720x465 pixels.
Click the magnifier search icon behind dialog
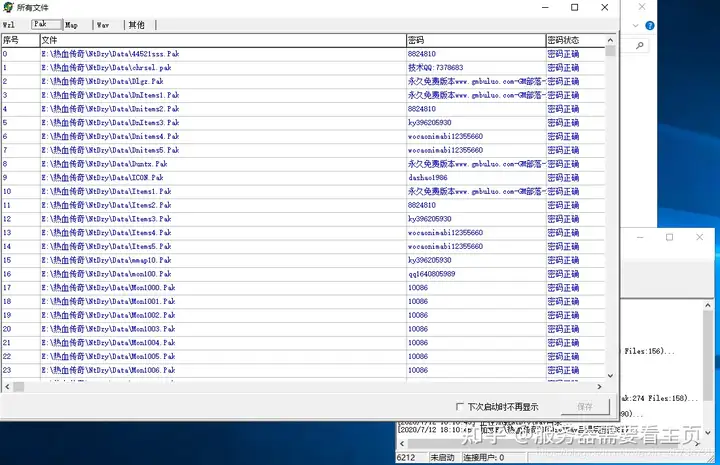pos(639,45)
